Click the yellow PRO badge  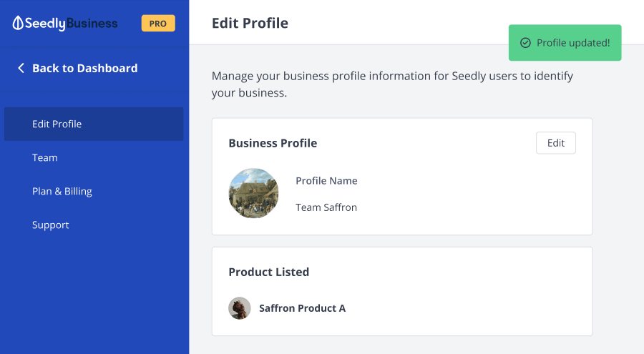tap(158, 24)
